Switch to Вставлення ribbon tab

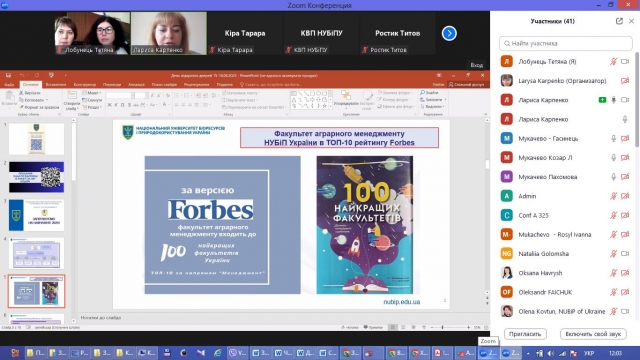pyautogui.click(x=56, y=84)
